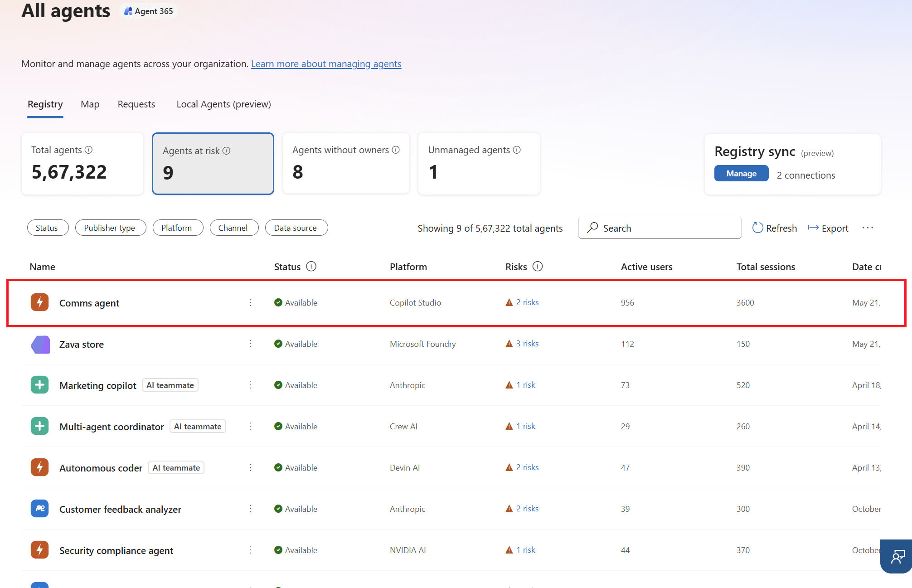Click the search magnifier icon
Image resolution: width=912 pixels, height=588 pixels.
pyautogui.click(x=592, y=228)
